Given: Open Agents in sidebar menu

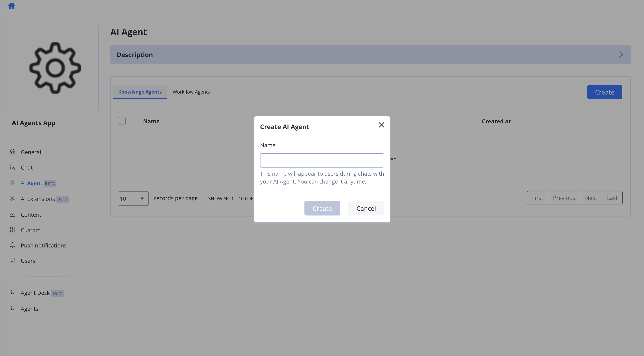Looking at the screenshot, I should click(x=30, y=309).
